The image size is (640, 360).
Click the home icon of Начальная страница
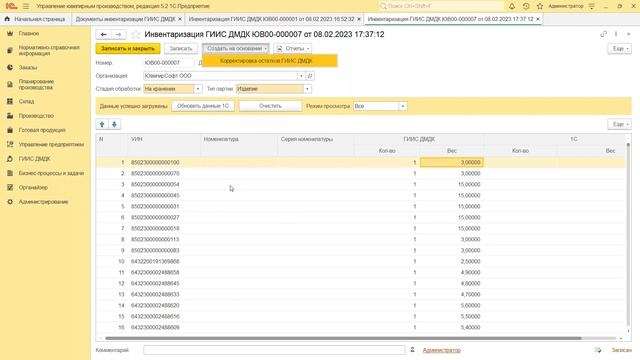[x=7, y=19]
